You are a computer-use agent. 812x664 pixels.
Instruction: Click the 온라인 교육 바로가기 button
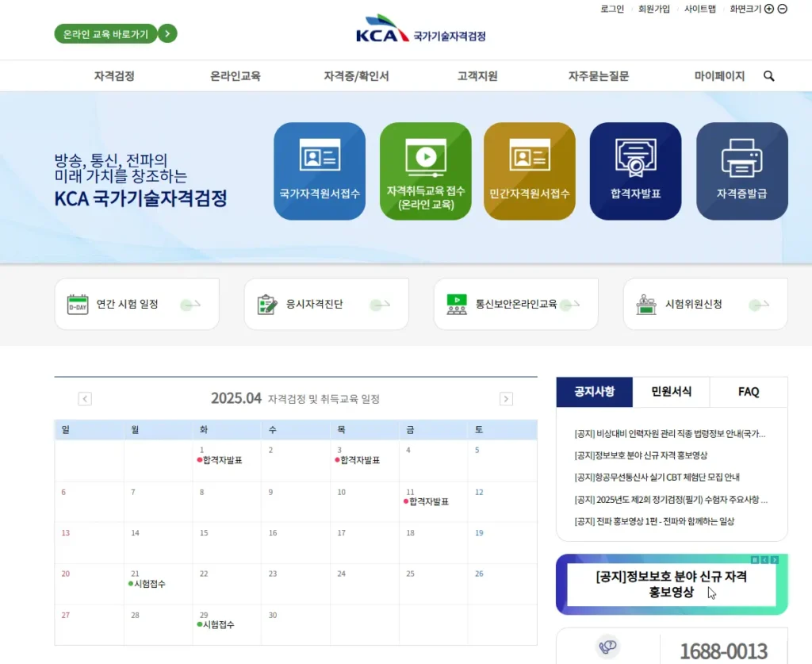(x=105, y=33)
